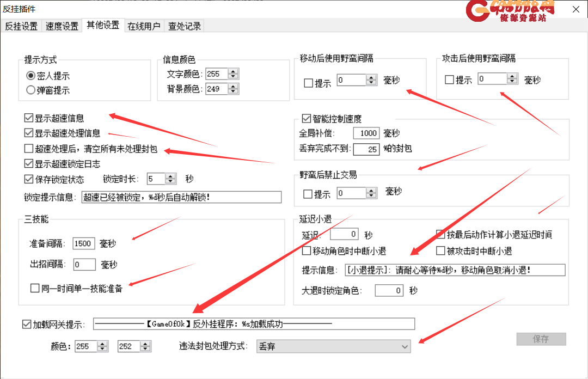
Task: Toggle 智能控制速度 checkbox
Action: tap(306, 119)
